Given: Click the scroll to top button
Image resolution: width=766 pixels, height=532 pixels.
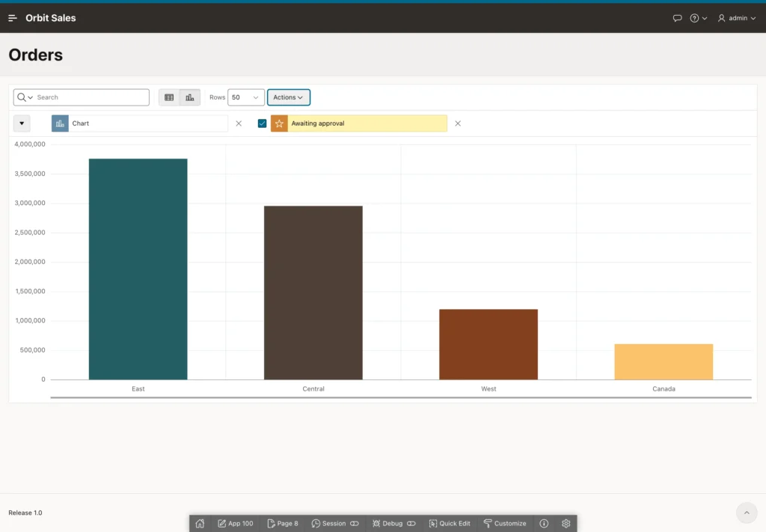Looking at the screenshot, I should [x=747, y=513].
